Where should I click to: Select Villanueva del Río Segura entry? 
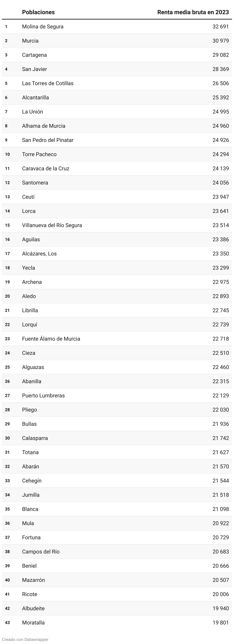click(52, 225)
